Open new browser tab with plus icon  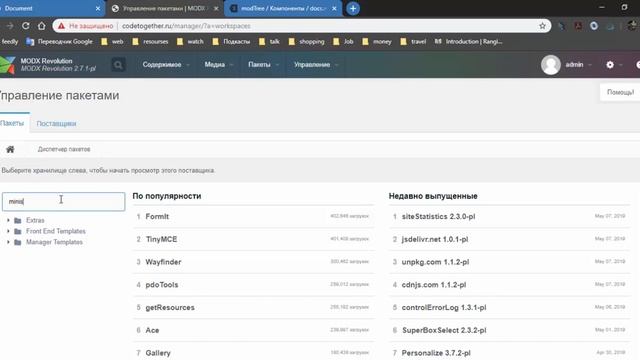click(x=353, y=9)
